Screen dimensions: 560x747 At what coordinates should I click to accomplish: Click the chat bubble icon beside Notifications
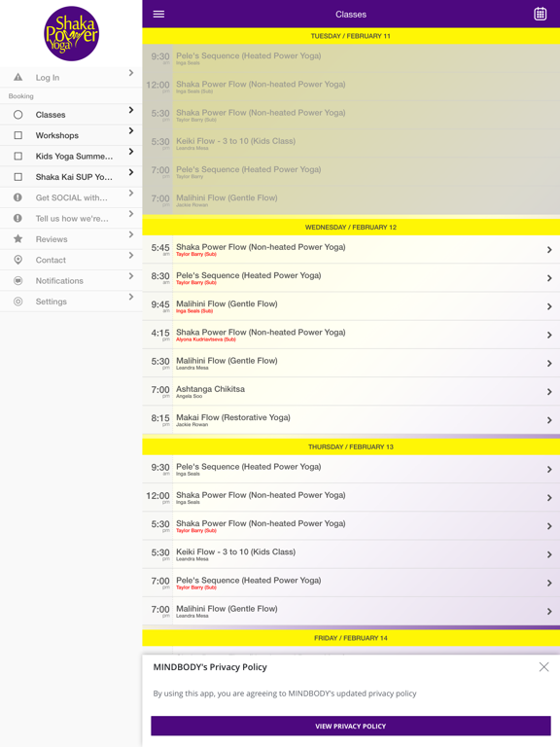(18, 280)
